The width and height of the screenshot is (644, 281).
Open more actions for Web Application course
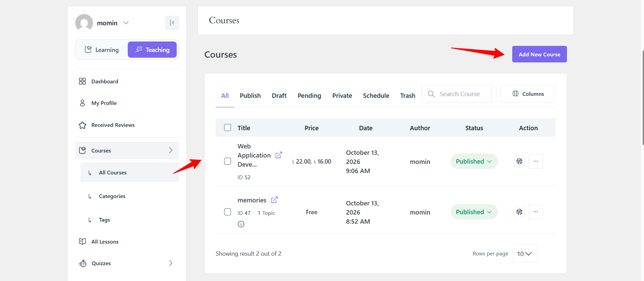(536, 161)
